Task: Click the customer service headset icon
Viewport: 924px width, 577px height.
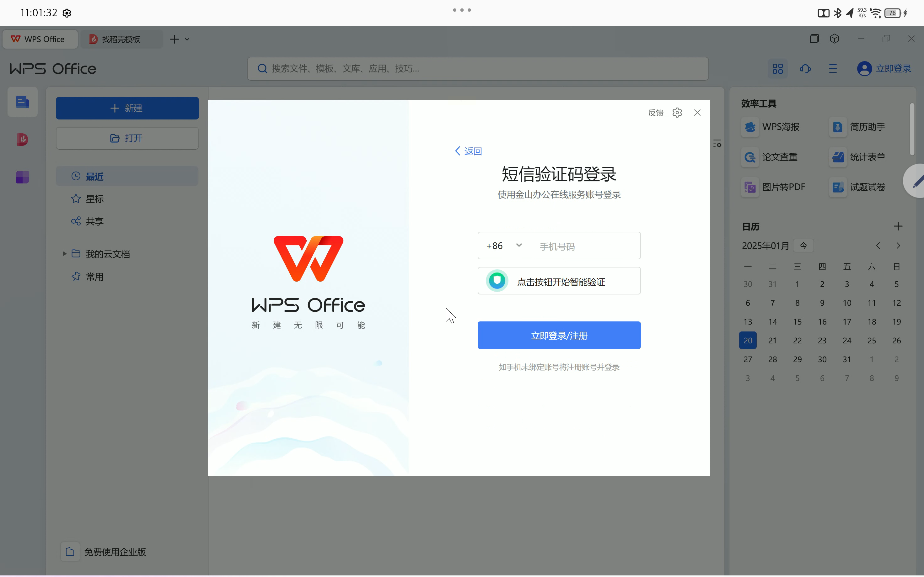Action: coord(805,69)
